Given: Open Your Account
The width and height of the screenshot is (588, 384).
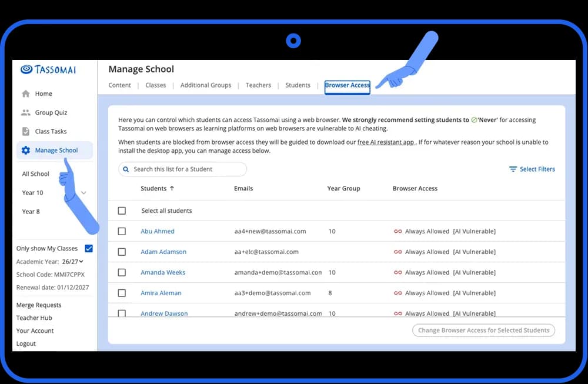Looking at the screenshot, I should pos(35,330).
